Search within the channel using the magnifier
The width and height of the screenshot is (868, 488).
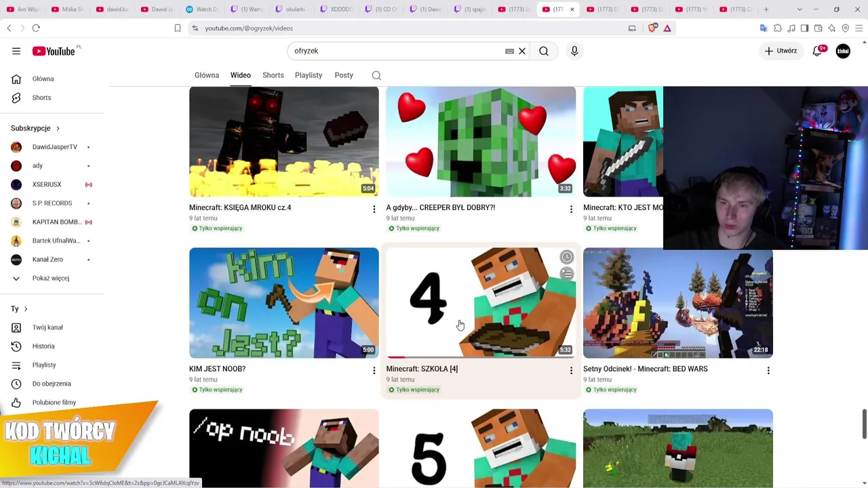pyautogui.click(x=376, y=75)
